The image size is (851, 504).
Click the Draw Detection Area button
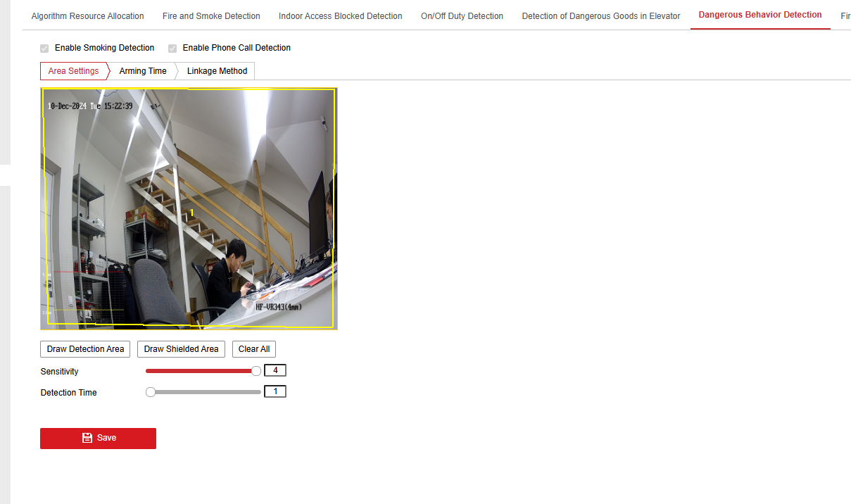click(x=85, y=349)
